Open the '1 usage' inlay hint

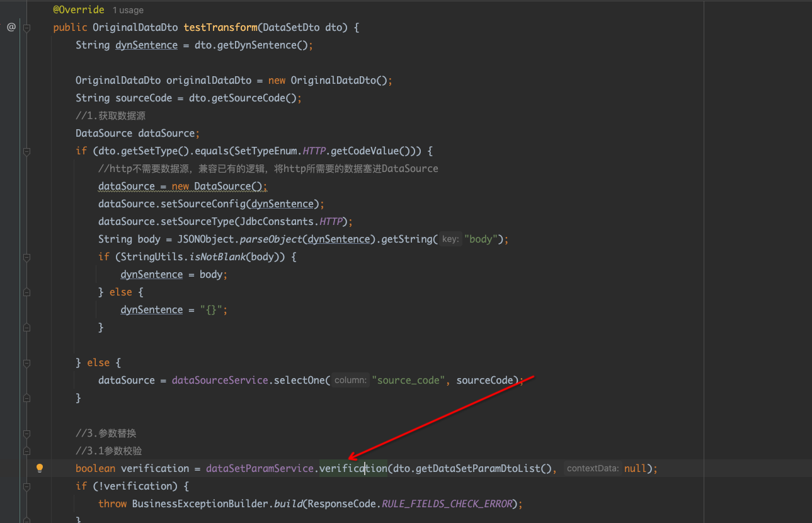(x=128, y=10)
